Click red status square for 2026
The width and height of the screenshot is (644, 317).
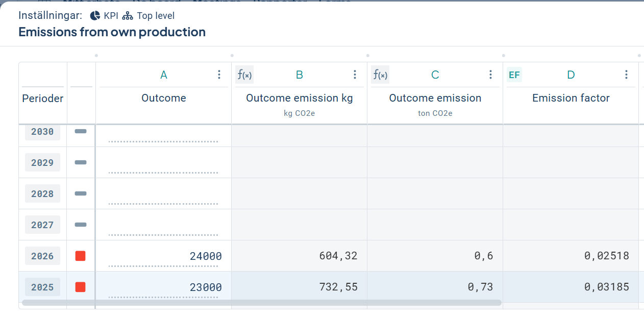click(80, 256)
